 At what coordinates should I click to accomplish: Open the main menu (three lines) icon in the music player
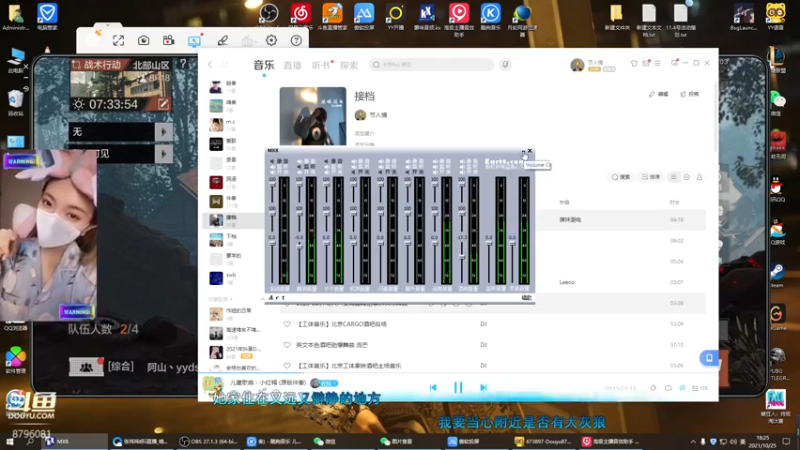click(657, 63)
